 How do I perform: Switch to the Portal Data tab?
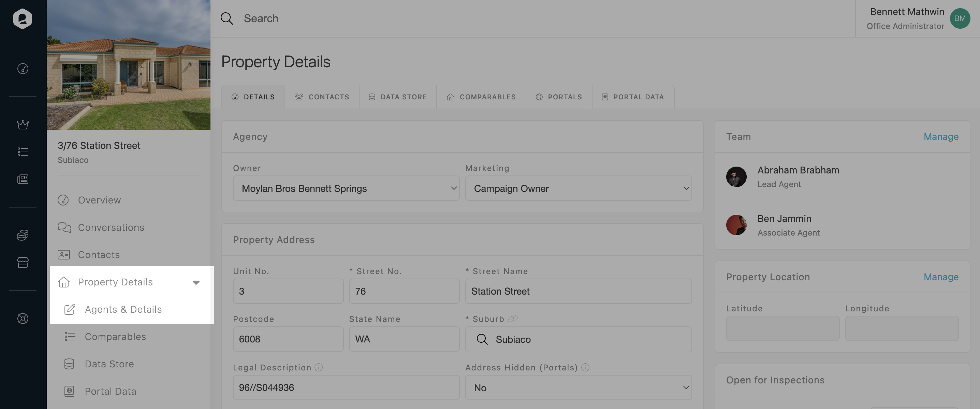pos(633,97)
